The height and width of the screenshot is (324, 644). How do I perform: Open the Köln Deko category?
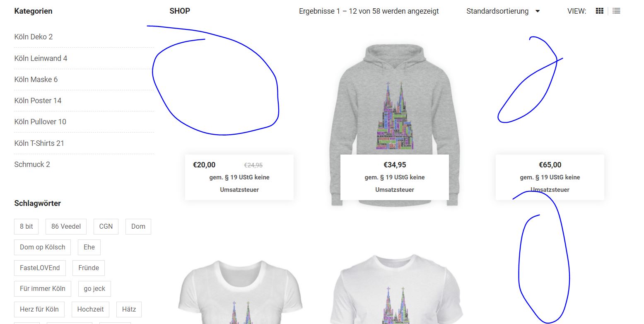[x=34, y=37]
